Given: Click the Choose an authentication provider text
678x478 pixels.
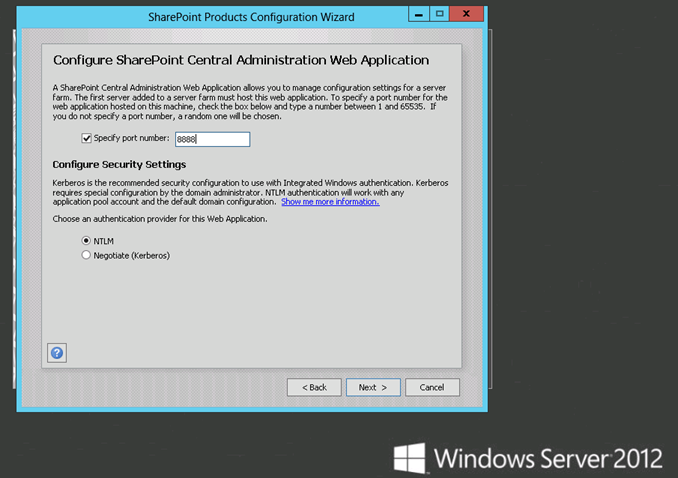Looking at the screenshot, I should pos(160,219).
